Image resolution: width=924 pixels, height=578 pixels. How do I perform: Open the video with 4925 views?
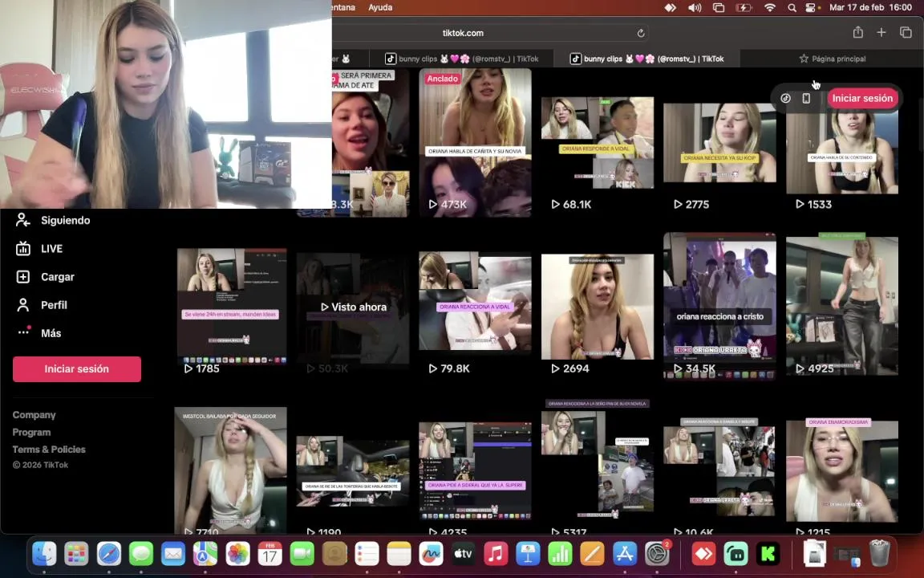[x=842, y=306]
